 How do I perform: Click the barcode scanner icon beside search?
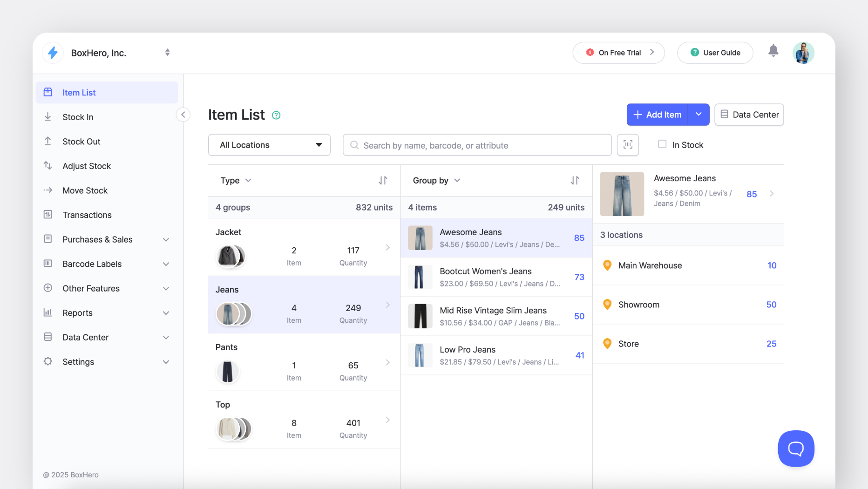coord(628,145)
